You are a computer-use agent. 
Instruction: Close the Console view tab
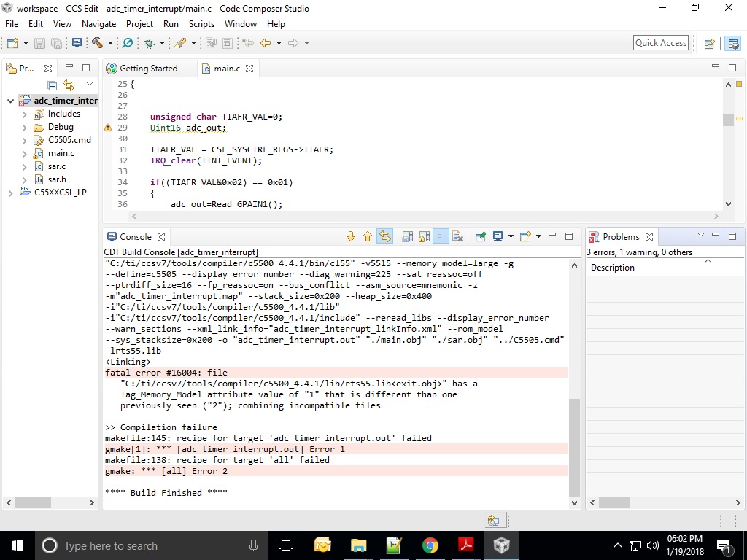click(x=161, y=237)
